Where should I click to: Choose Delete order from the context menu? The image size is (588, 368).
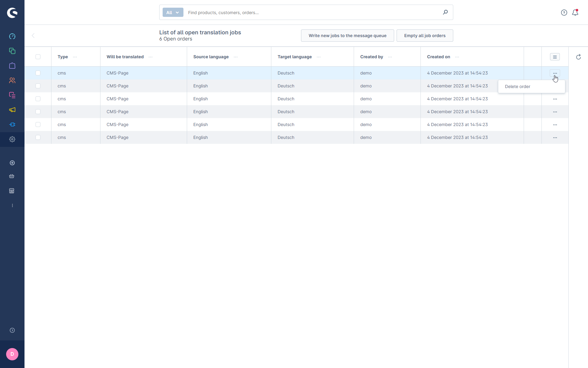pos(531,86)
